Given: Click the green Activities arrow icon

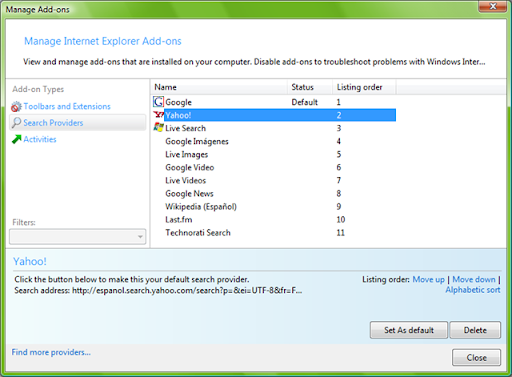Looking at the screenshot, I should pyautogui.click(x=16, y=139).
